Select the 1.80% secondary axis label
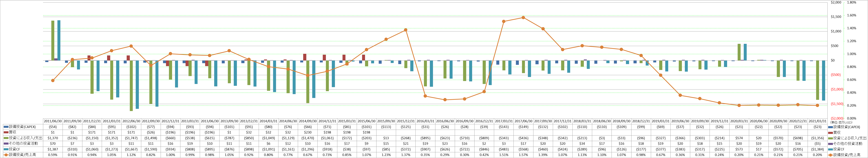This screenshot has height=158, width=868. tap(851, 2)
